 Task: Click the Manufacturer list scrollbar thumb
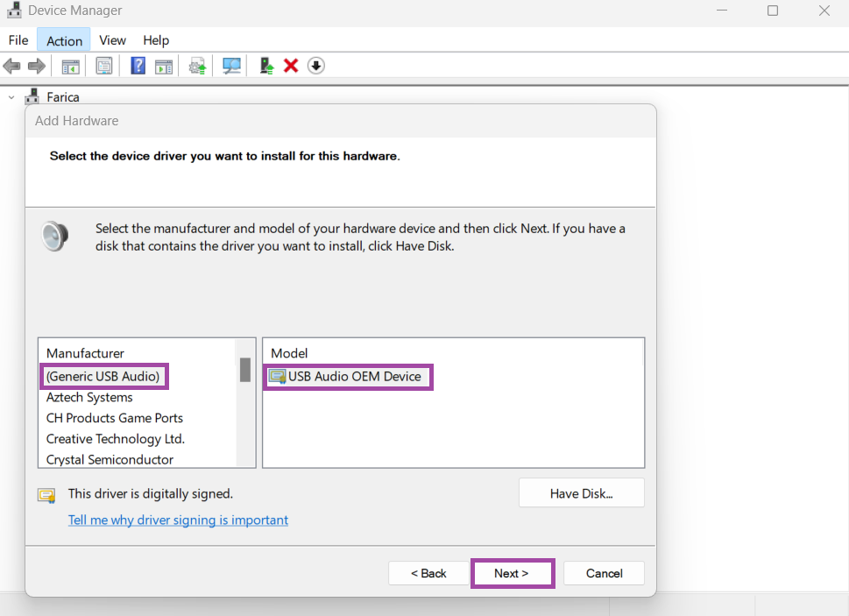point(245,370)
